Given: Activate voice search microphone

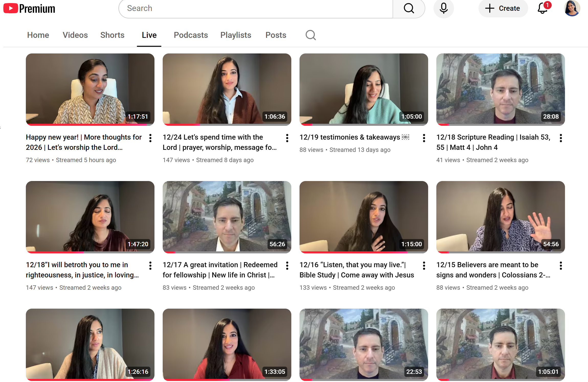Looking at the screenshot, I should (x=443, y=8).
